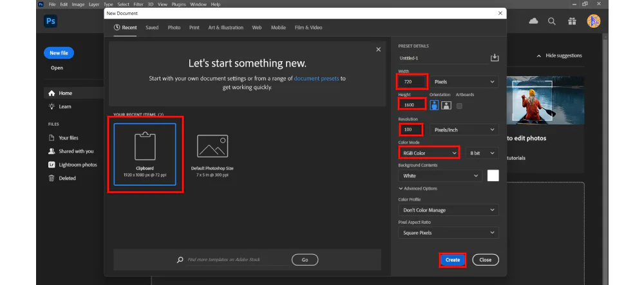Close the 'Let's start something new' banner
Viewport: 644px width, 285px height.
(378, 50)
